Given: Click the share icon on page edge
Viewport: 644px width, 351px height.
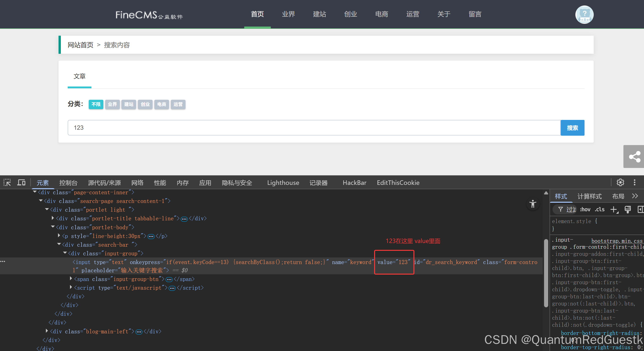Looking at the screenshot, I should click(634, 157).
